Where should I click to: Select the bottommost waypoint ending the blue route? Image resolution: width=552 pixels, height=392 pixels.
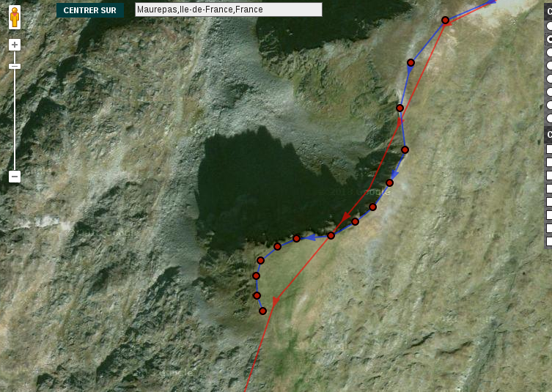pos(262,311)
